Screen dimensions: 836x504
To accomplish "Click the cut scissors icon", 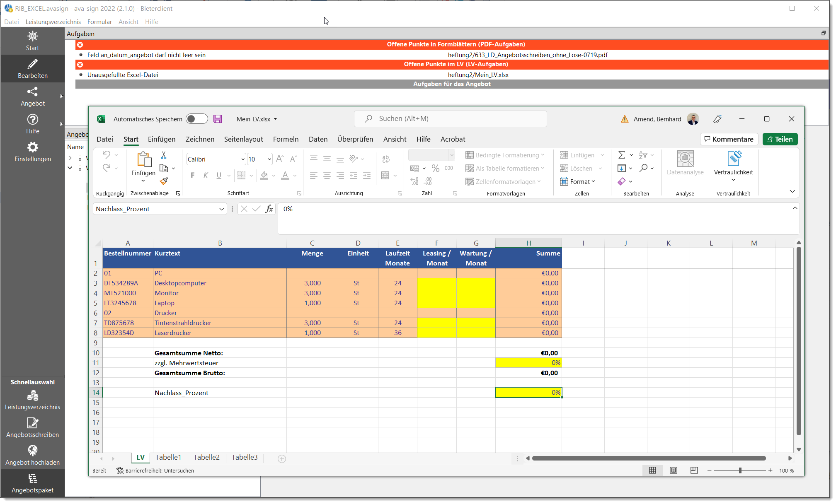I will [164, 155].
